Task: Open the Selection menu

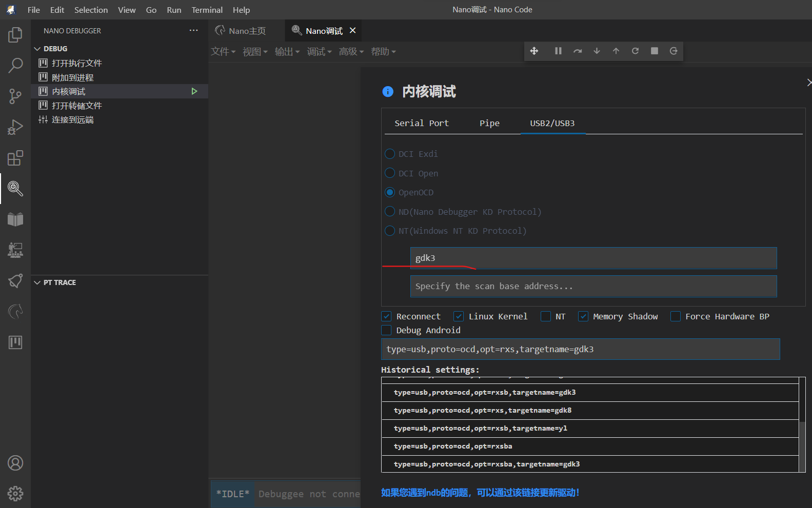Action: pos(91,10)
